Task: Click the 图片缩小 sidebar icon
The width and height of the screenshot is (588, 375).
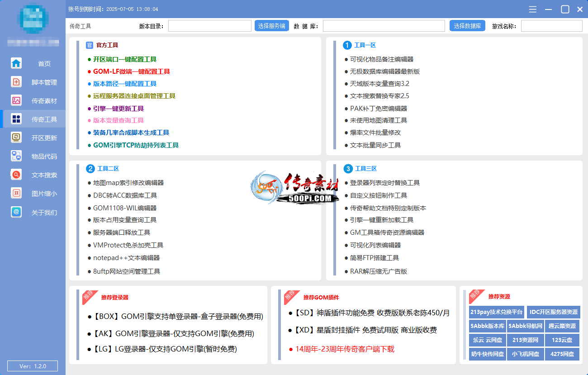Action: [16, 193]
